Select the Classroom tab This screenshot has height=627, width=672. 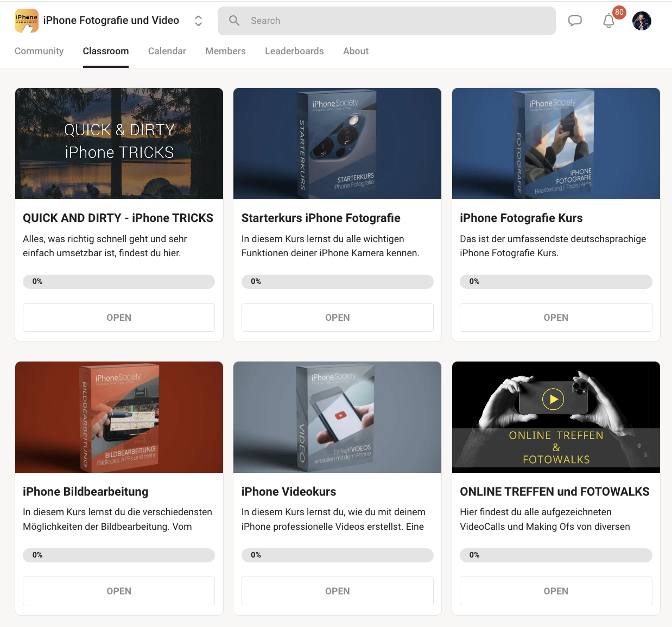point(106,51)
